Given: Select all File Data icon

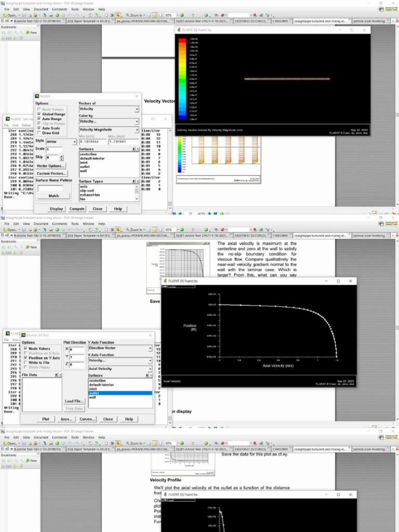Looking at the screenshot, I should tap(57, 375).
